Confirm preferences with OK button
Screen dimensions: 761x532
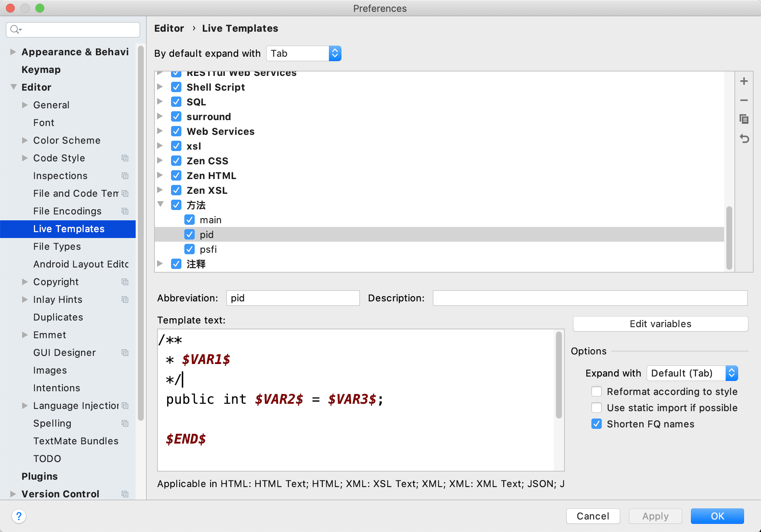click(717, 516)
